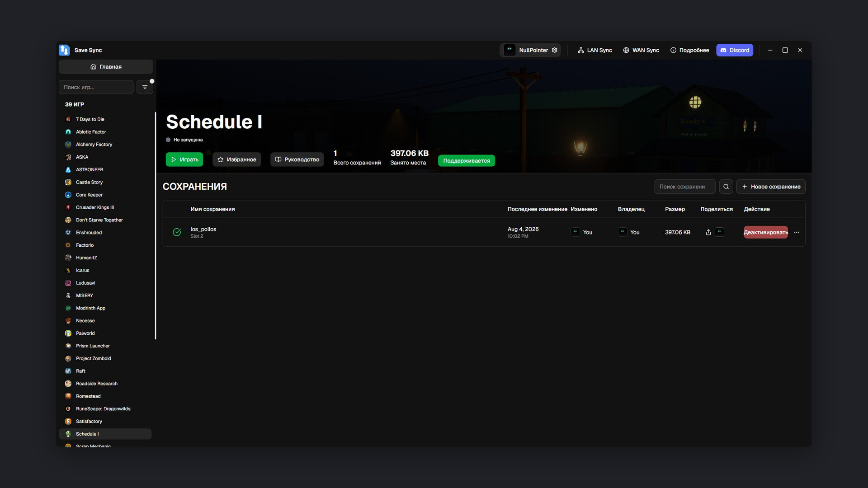The image size is (868, 488).
Task: Click Satisfactory game icon
Action: (x=68, y=422)
